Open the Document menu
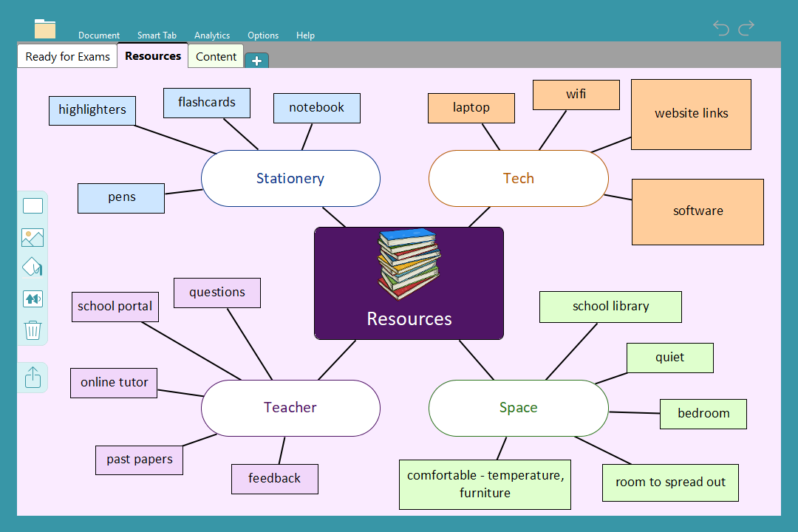 coord(99,35)
